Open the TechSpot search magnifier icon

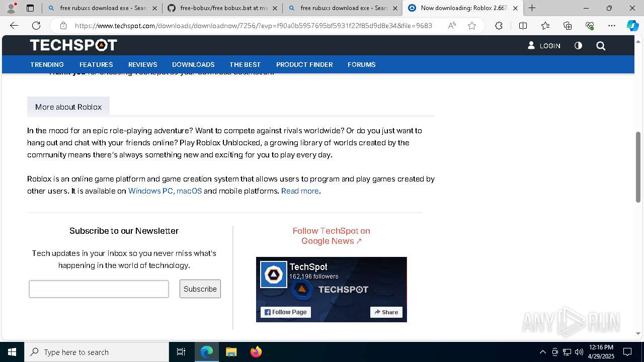pos(601,46)
